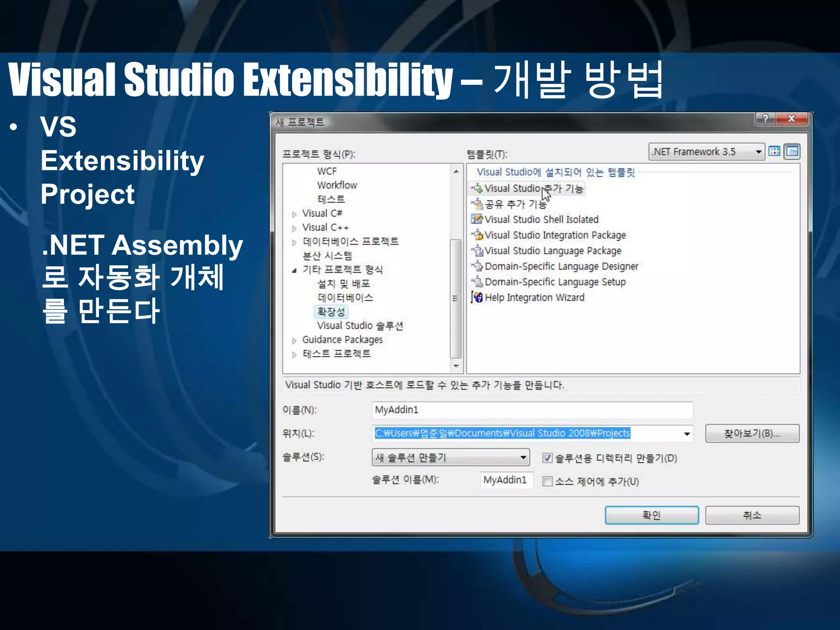Expand the 테스트 프로젝트 node
The width and height of the screenshot is (840, 630).
coord(294,354)
